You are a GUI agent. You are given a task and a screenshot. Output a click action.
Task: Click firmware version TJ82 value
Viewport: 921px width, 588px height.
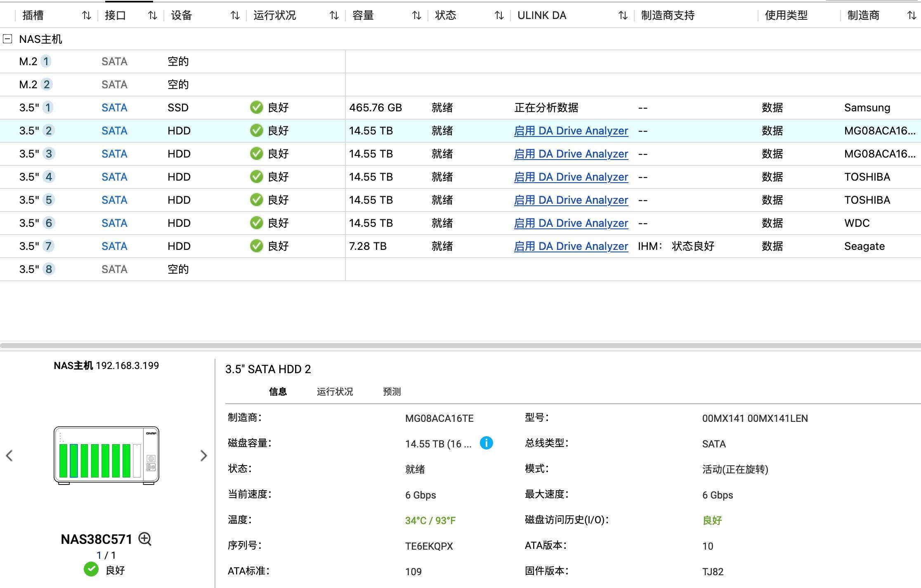(713, 572)
